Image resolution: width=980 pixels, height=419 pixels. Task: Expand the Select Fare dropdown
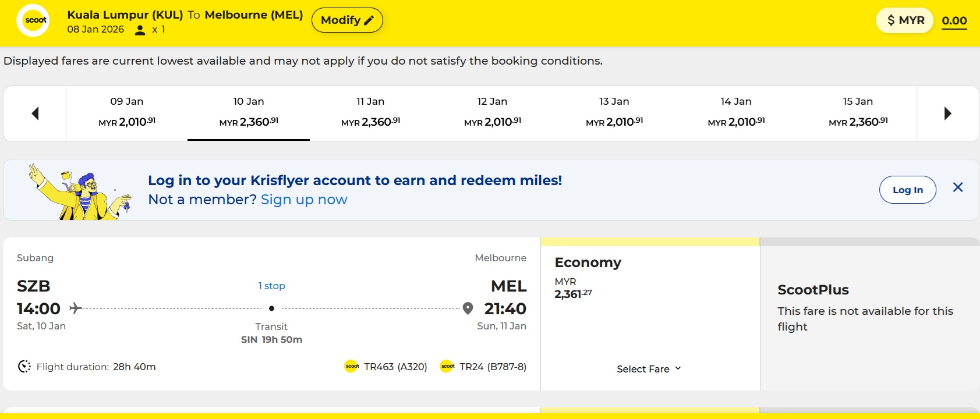coord(649,369)
